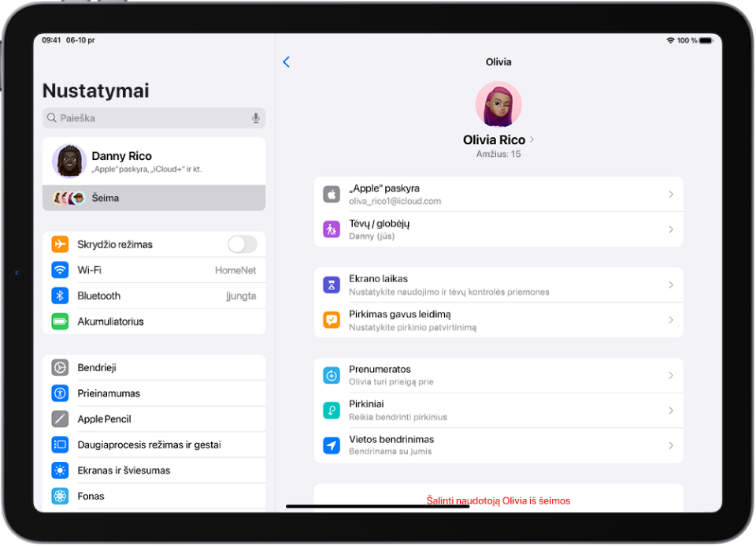Open the Wi-Fi settings row
This screenshot has height=547, width=756.
(x=154, y=270)
